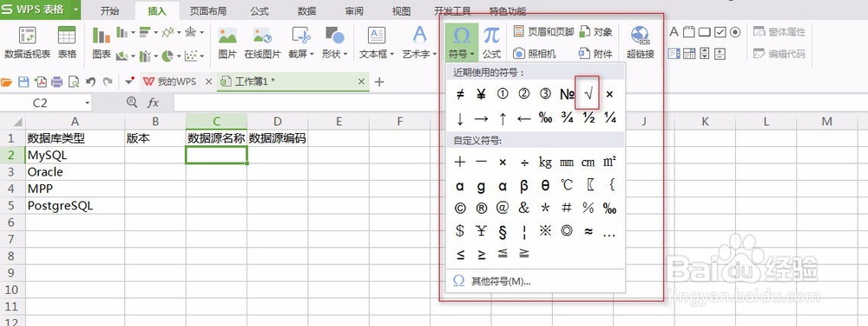The width and height of the screenshot is (868, 326).
Task: Switch to the 公式 ribbon tab
Action: coord(259,11)
